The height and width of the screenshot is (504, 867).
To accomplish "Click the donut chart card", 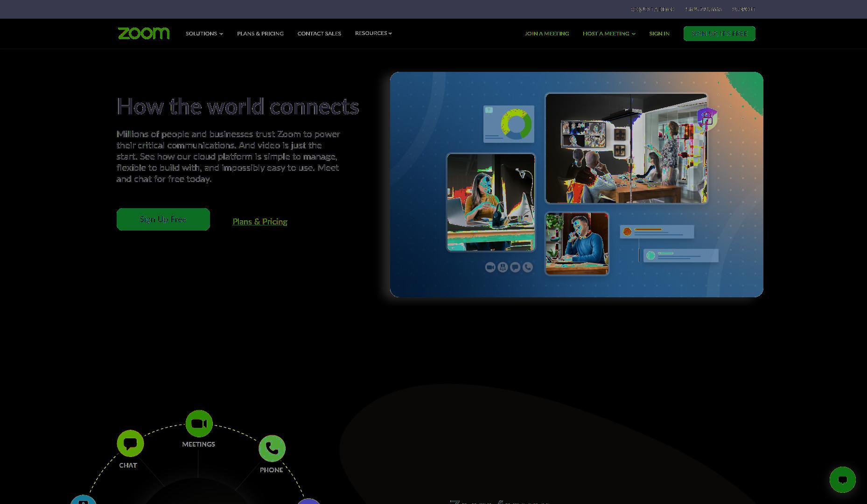I will pos(509,124).
